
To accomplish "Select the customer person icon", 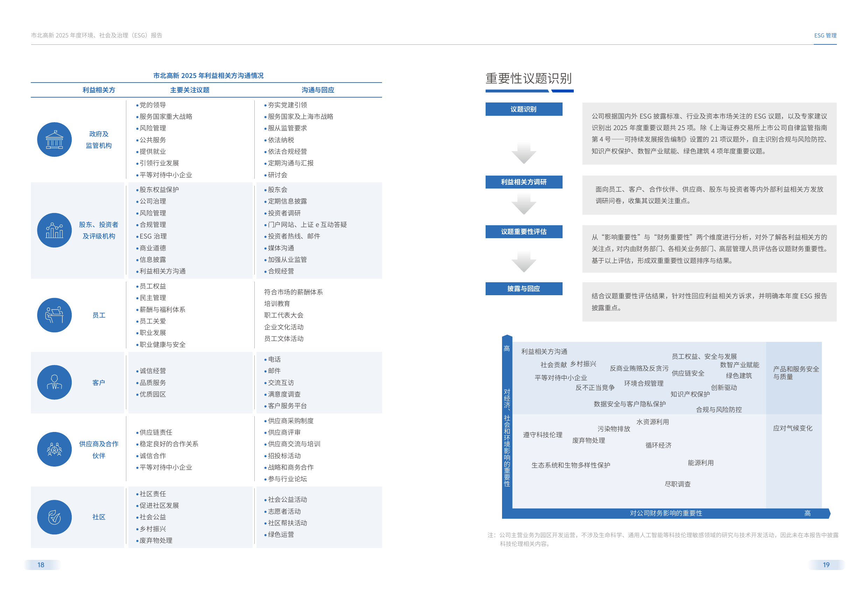I will point(55,382).
